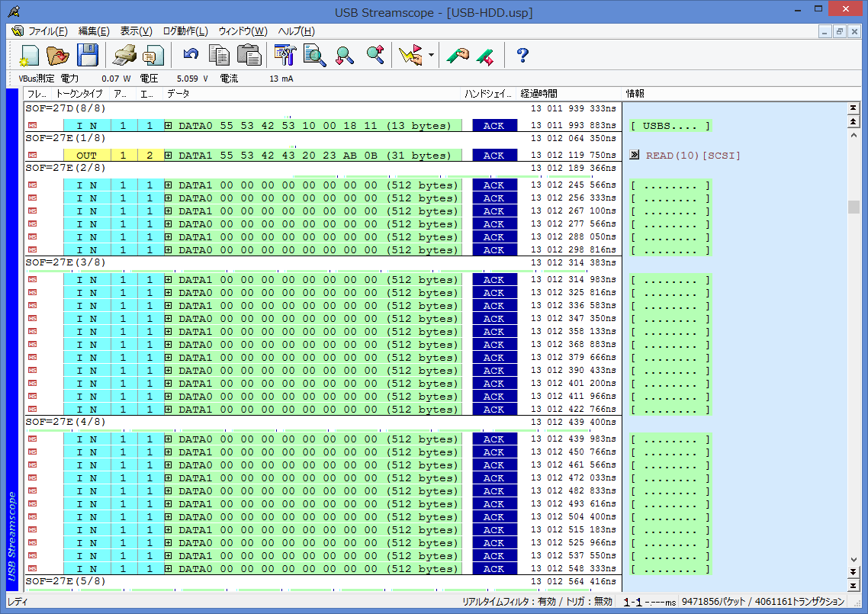
Task: Find previous with the up-arrow magnifier
Action: pyautogui.click(x=375, y=55)
